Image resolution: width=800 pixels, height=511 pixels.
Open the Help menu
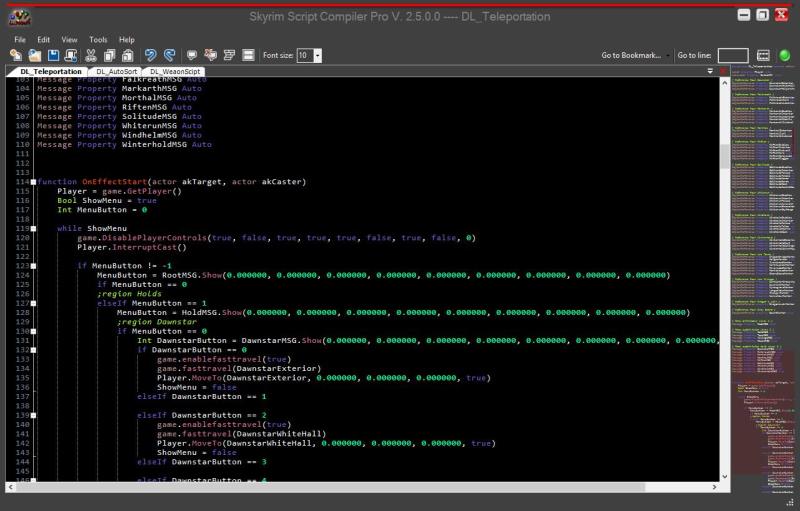coord(127,39)
